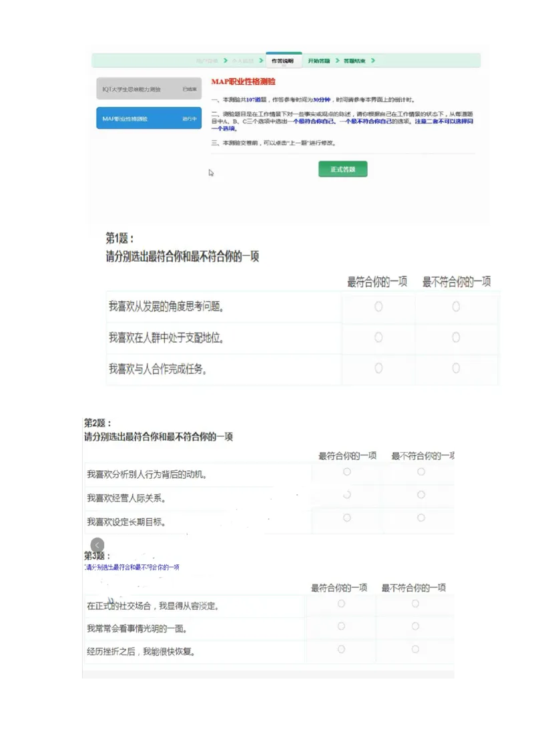Image resolution: width=534 pixels, height=756 pixels.
Task: Open the IQT大学生思维能力测验 sidebar entry
Action: point(148,89)
